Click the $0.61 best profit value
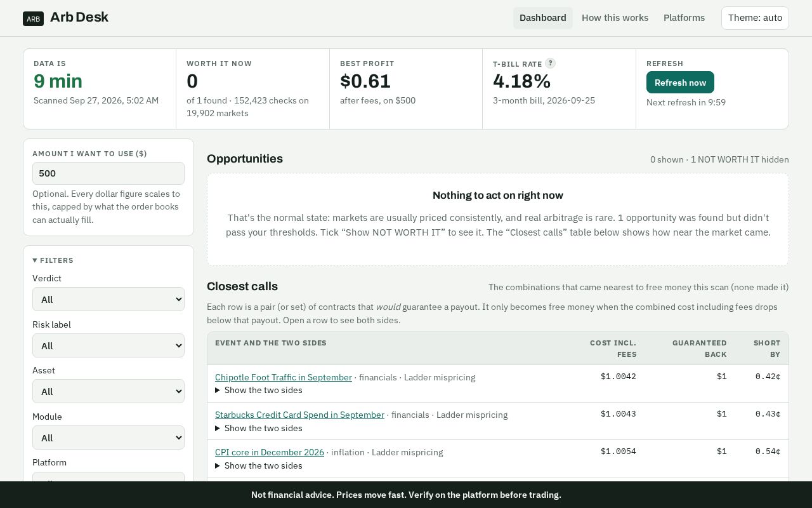This screenshot has height=508, width=812. pos(365,81)
